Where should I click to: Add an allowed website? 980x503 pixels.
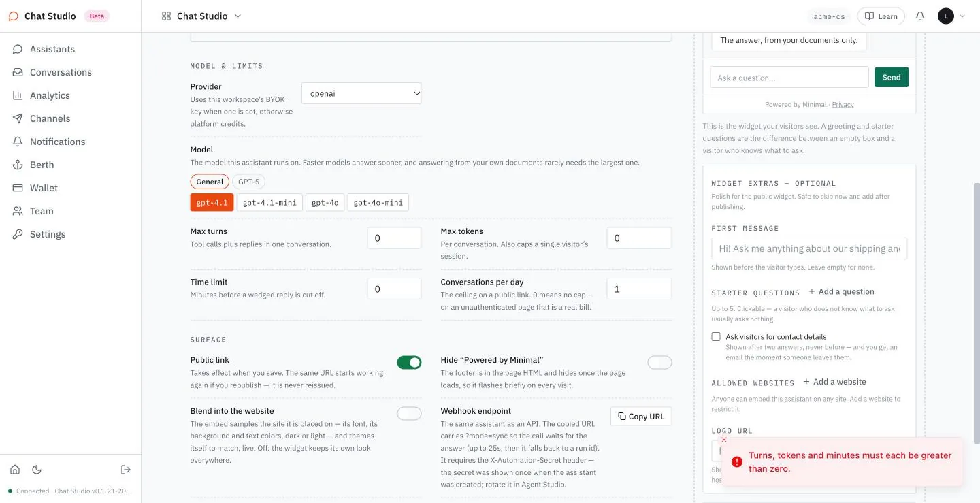point(834,382)
